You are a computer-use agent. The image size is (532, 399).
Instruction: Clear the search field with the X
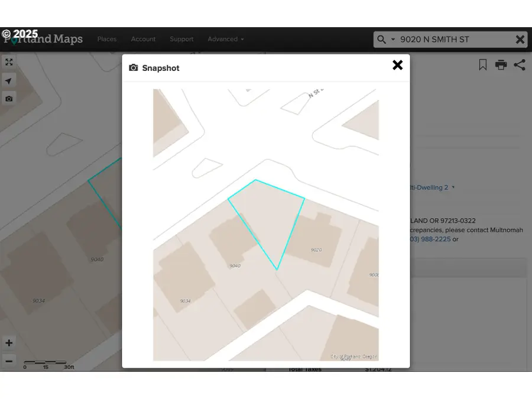[520, 39]
